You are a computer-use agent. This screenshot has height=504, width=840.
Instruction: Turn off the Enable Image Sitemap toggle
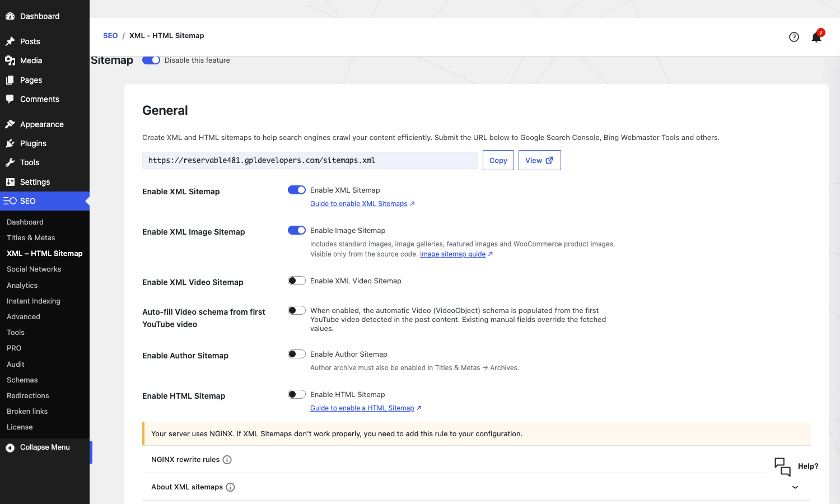click(x=297, y=230)
